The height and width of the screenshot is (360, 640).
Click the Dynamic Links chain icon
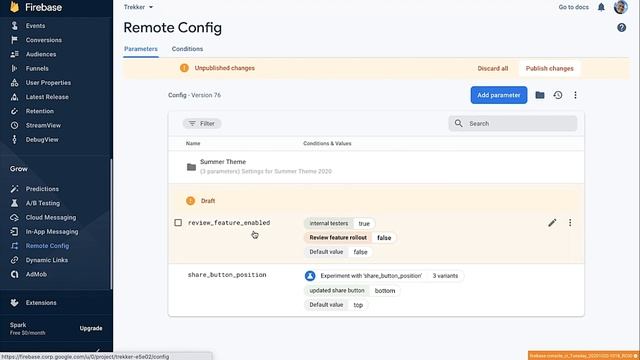14,260
